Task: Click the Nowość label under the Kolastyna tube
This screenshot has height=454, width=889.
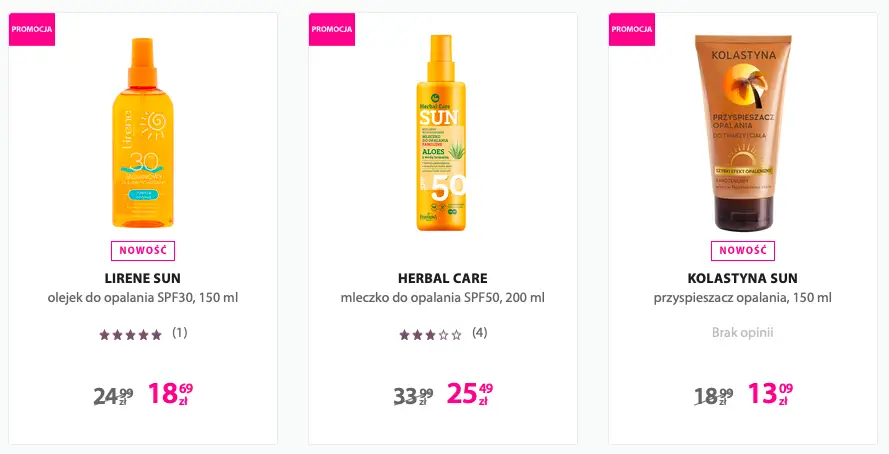Action: click(x=743, y=250)
